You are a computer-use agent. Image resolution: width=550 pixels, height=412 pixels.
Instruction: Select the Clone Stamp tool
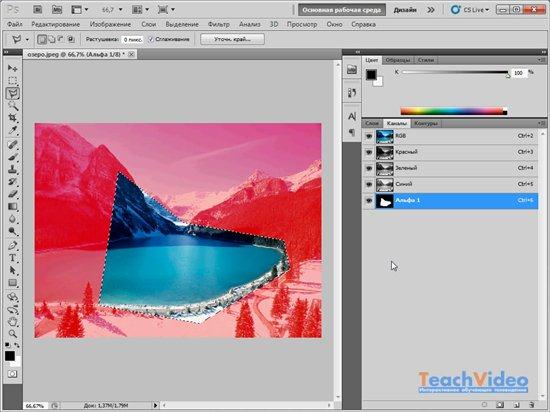point(13,169)
